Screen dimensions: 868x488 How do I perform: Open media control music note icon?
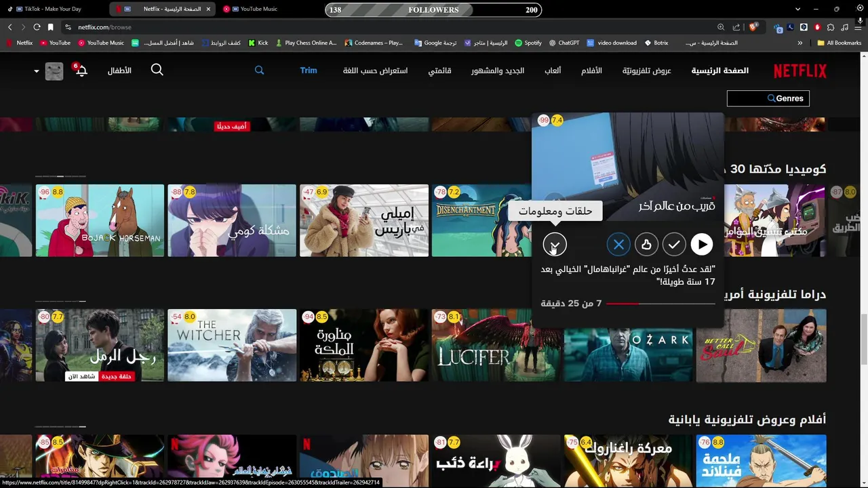pyautogui.click(x=844, y=27)
